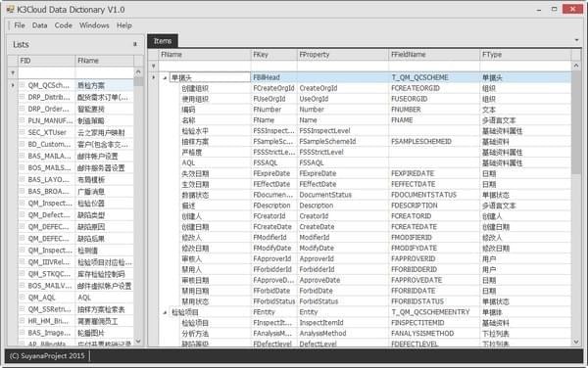The height and width of the screenshot is (368, 588).
Task: Select the QM_IIIVRel... list row
Action: (75, 262)
